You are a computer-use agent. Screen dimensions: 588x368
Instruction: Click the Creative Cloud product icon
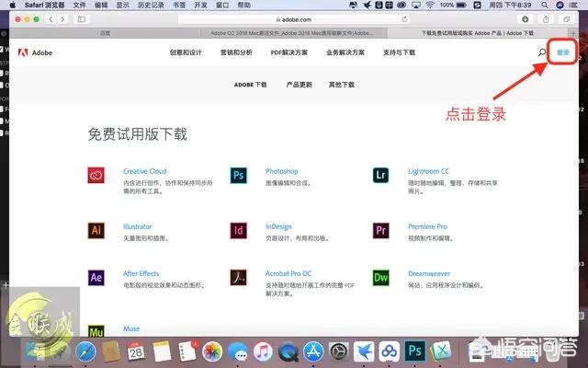click(96, 176)
